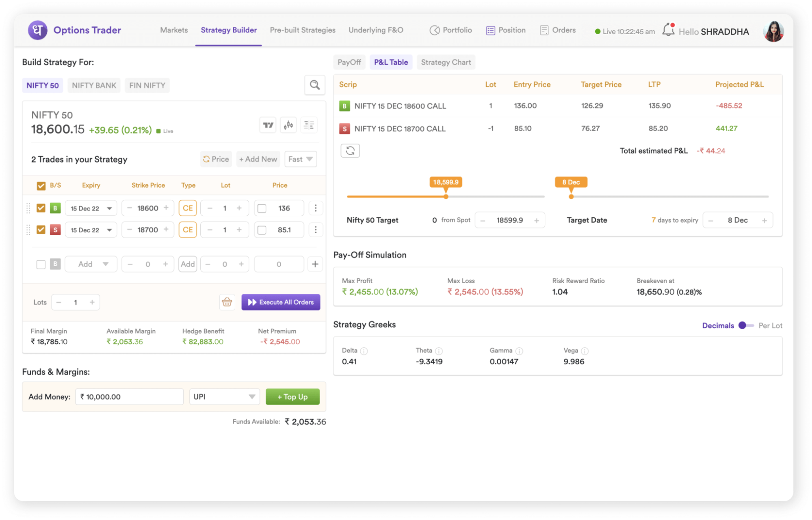
Task: Check the price box beside 85.1
Action: pos(262,230)
